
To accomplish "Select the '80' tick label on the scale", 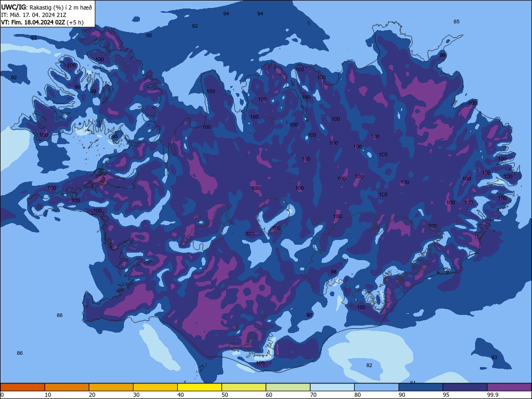I will coord(358,395).
